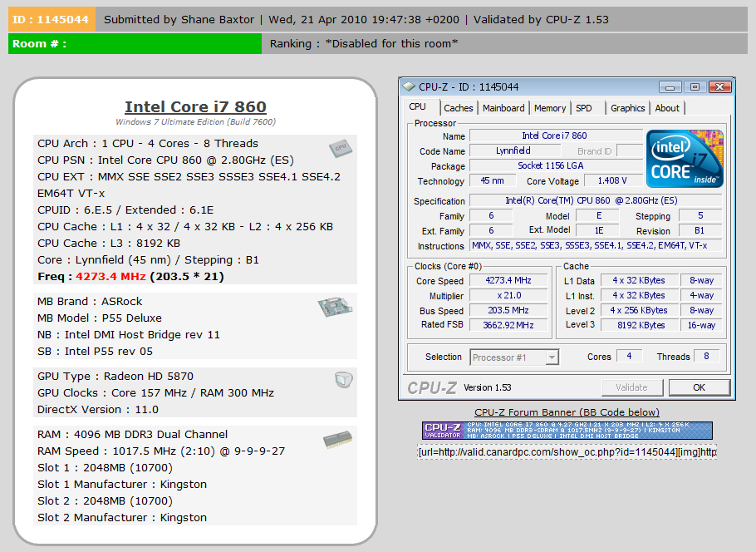
Task: Click the CPU-Z Validator forum banner image
Action: click(x=567, y=431)
